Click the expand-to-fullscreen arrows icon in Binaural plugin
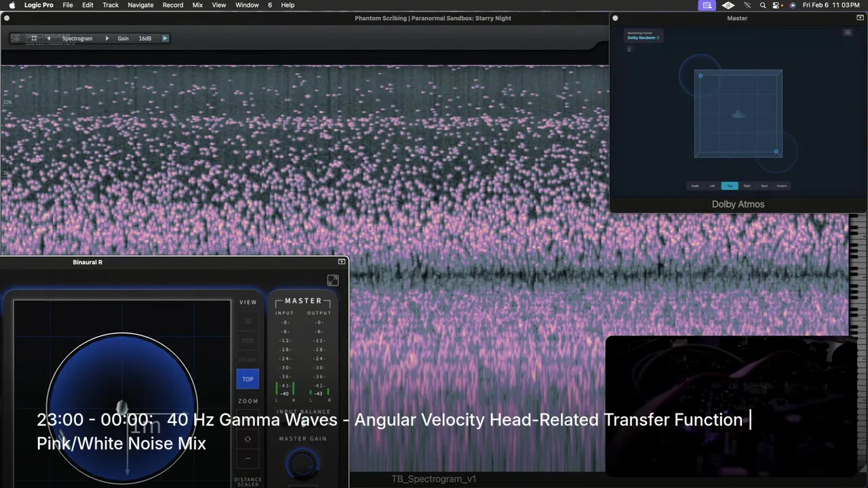 coord(332,280)
